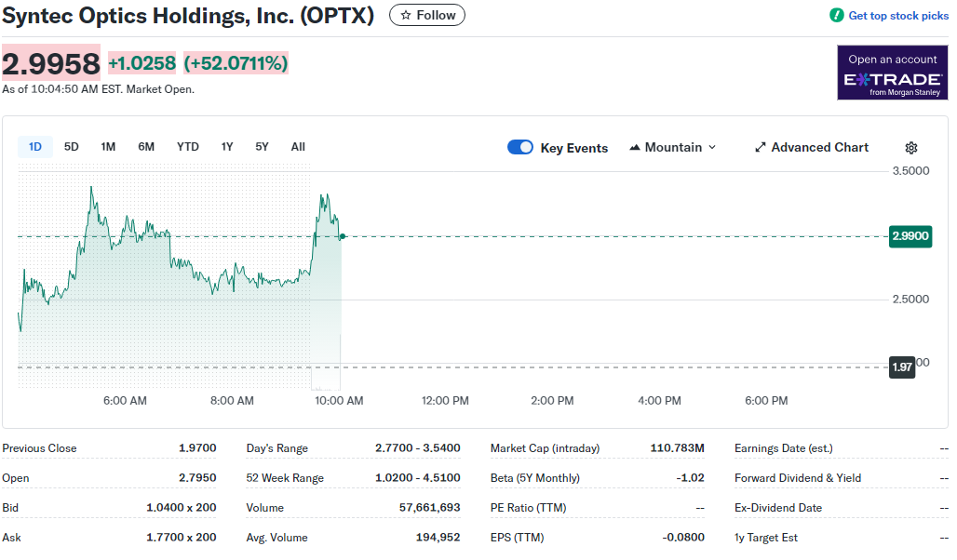This screenshot has height=560, width=957.
Task: Open the Mountain chart style dropdown
Action: pyautogui.click(x=672, y=147)
